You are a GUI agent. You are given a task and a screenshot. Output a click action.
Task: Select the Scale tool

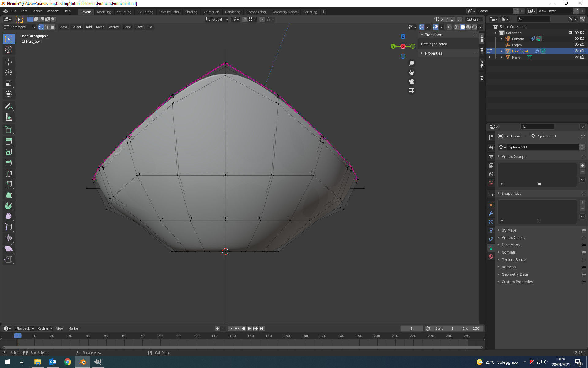(9, 83)
